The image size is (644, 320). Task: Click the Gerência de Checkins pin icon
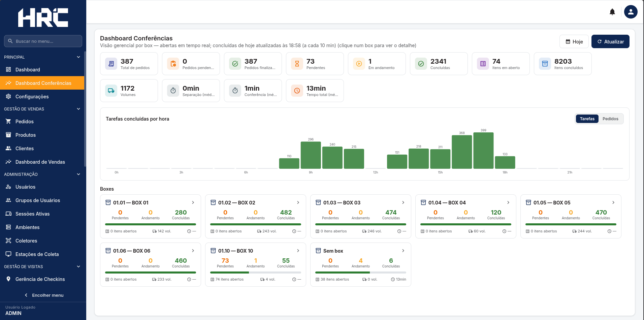(8, 279)
